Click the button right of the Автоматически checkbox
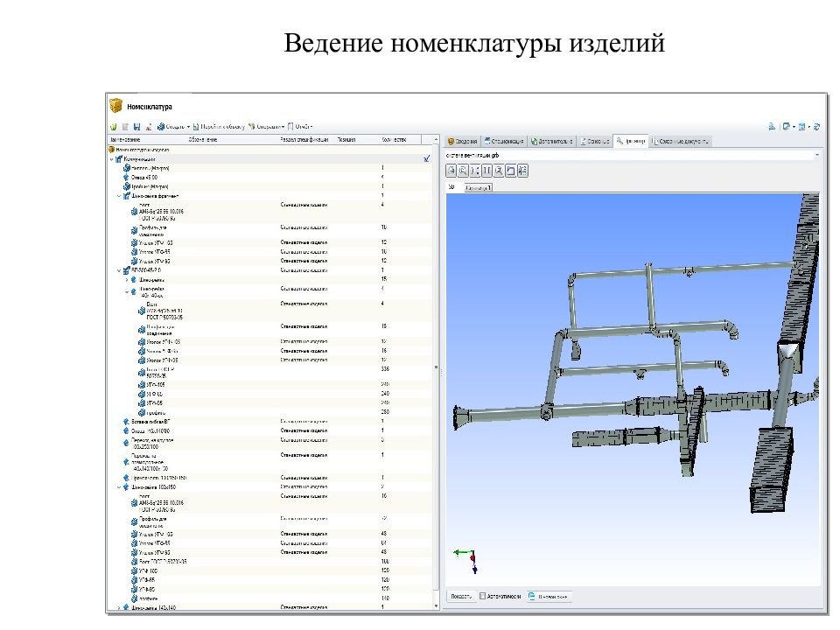The image size is (840, 630). (x=549, y=596)
